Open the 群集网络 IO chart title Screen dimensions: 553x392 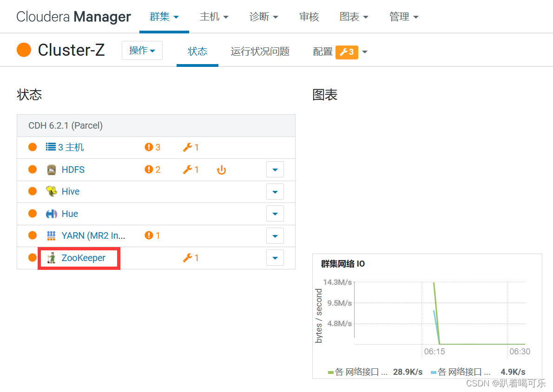[343, 264]
